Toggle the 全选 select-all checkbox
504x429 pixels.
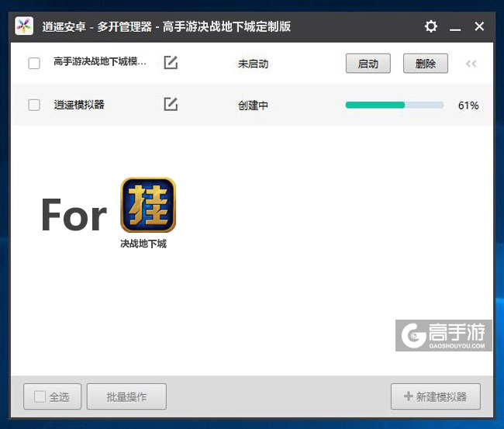coord(40,396)
